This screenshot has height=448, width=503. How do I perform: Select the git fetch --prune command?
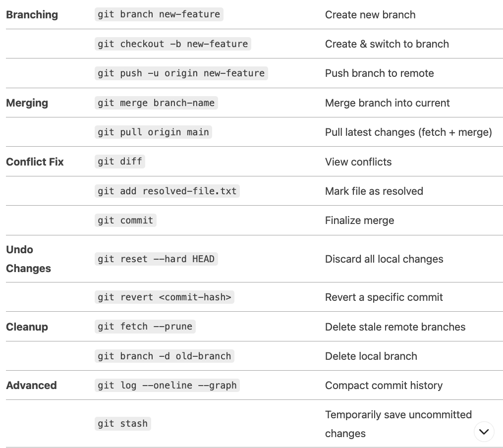coord(145,327)
